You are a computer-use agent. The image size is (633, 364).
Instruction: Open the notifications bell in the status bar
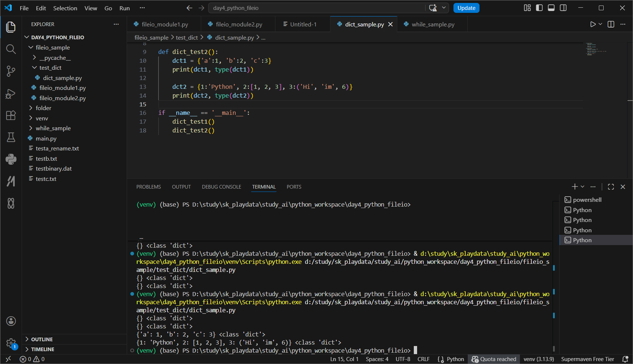click(x=625, y=359)
